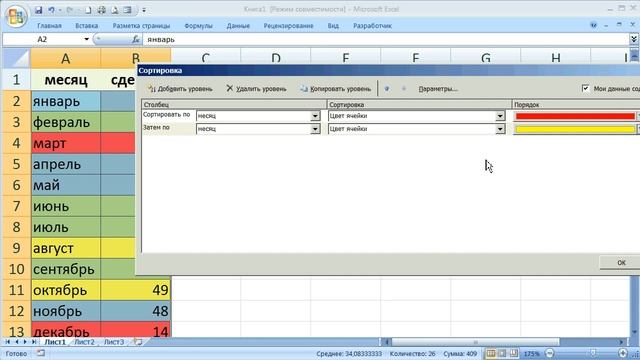
Task: Click 'Добавить уровень' button
Action: click(x=180, y=89)
